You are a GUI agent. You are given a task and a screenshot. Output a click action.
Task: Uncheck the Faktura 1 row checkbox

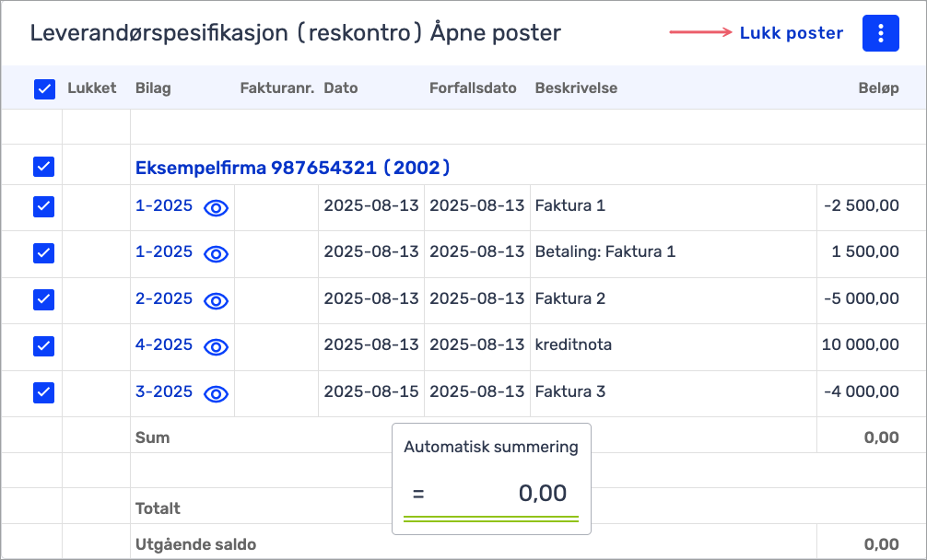coord(44,206)
